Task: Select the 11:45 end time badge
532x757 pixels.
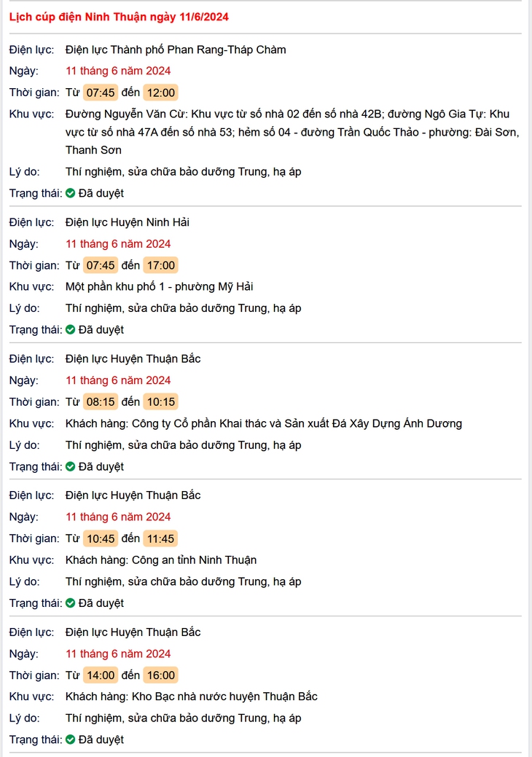Action: tap(161, 538)
